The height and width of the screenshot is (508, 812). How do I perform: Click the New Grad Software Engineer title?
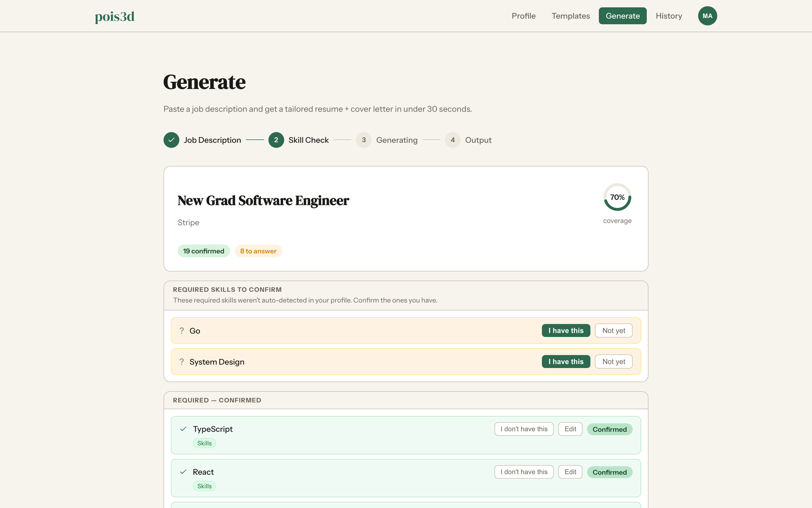click(263, 201)
